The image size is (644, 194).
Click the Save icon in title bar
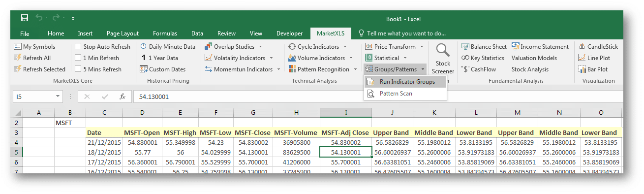click(x=25, y=18)
